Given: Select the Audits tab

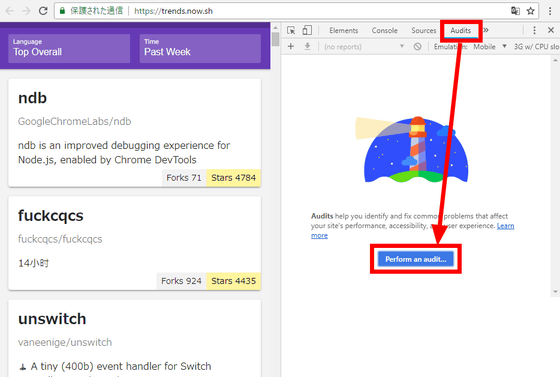Looking at the screenshot, I should [460, 30].
